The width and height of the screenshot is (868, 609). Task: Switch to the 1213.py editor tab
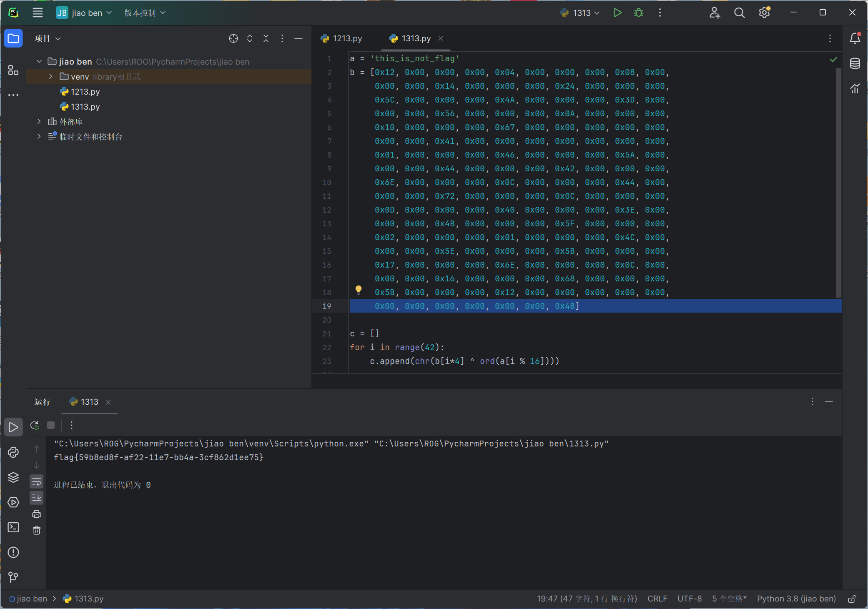(341, 38)
